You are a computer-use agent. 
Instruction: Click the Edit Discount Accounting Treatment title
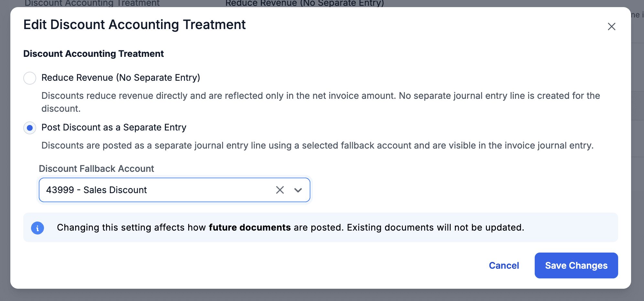134,25
